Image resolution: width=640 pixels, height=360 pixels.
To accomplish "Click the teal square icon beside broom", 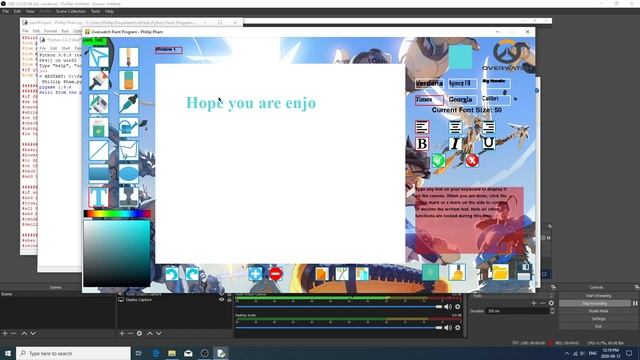I will 430,272.
